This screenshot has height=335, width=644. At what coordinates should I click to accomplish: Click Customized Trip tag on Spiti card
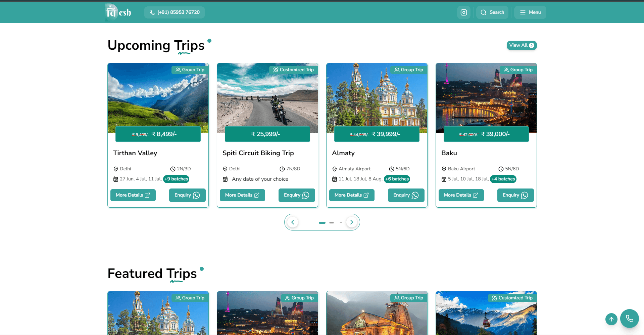click(x=293, y=70)
